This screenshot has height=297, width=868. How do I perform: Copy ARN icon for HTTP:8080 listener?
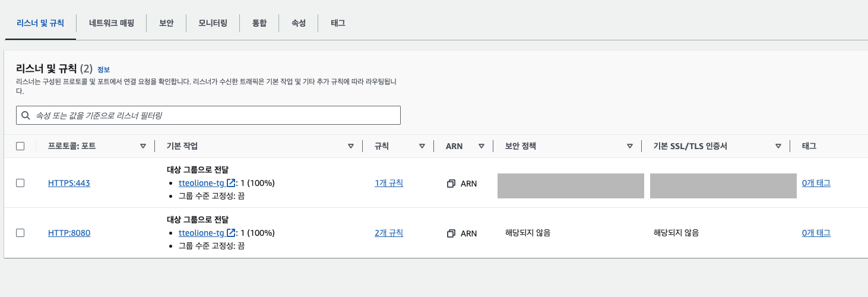click(x=451, y=233)
